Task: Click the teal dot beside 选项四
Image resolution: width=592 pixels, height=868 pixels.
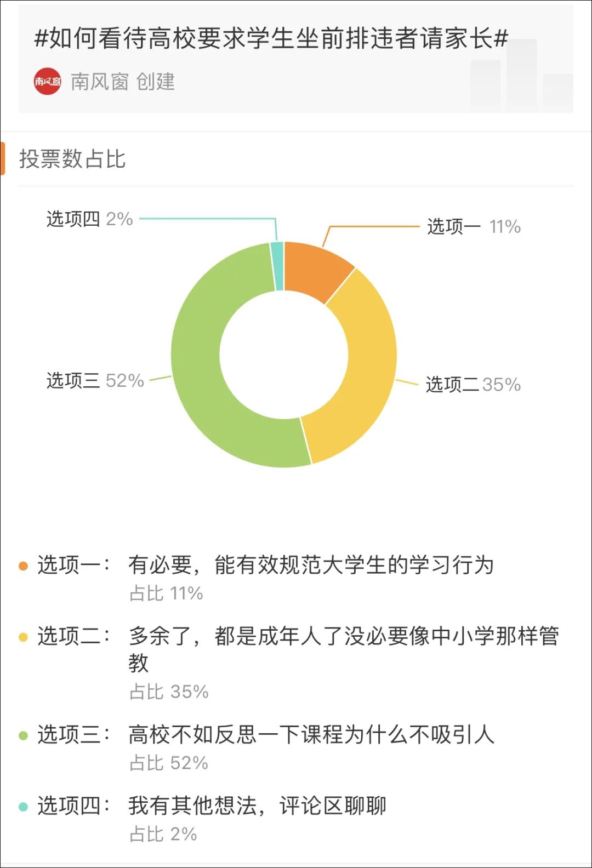Action: 23,807
